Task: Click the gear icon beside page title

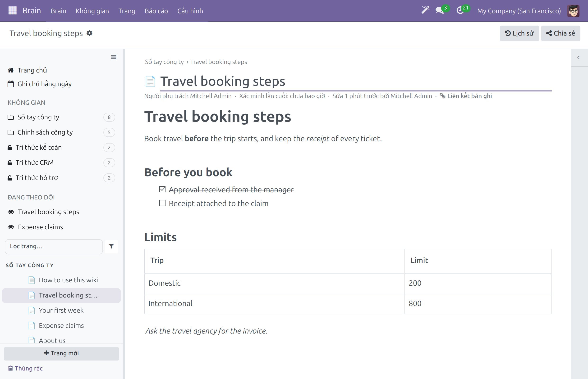Action: point(89,33)
